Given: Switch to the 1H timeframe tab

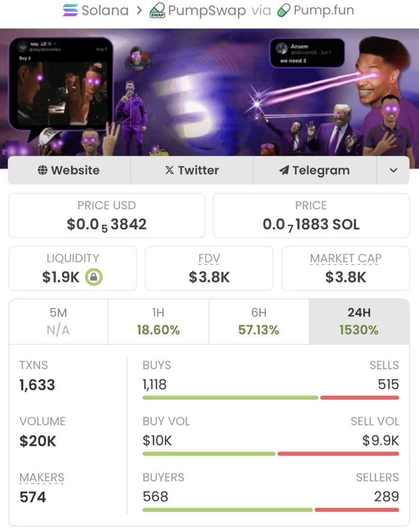Looking at the screenshot, I should (158, 321).
